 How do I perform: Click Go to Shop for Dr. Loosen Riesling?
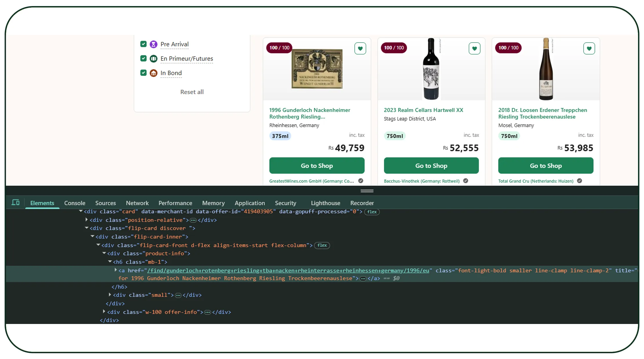[x=546, y=166]
